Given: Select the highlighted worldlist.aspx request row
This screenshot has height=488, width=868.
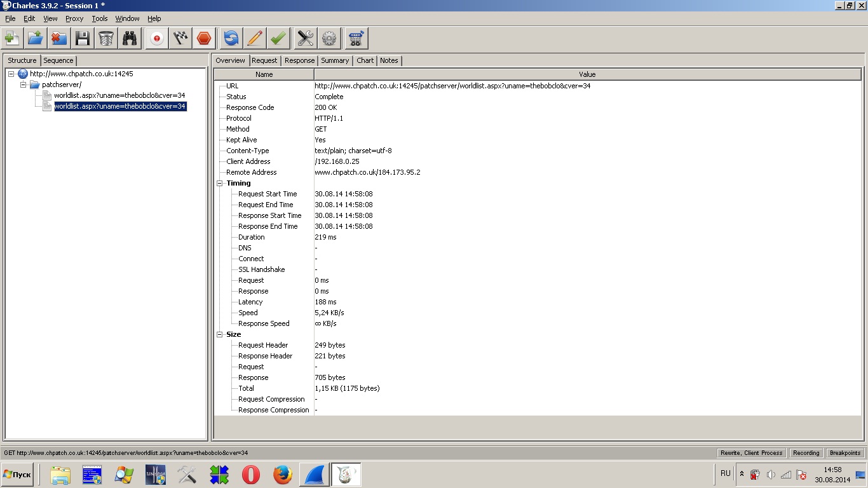Looking at the screenshot, I should (x=120, y=106).
